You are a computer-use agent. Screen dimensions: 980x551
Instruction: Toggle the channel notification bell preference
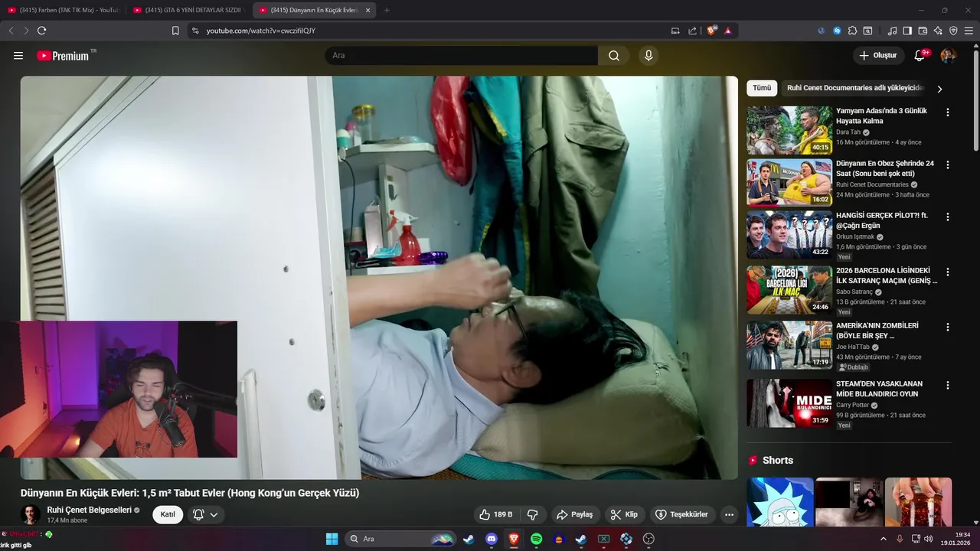point(198,514)
